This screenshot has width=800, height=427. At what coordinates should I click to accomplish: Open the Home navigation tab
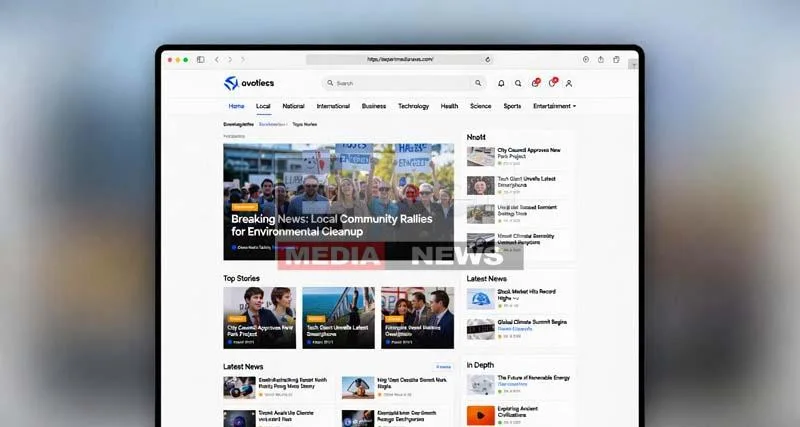pos(236,106)
